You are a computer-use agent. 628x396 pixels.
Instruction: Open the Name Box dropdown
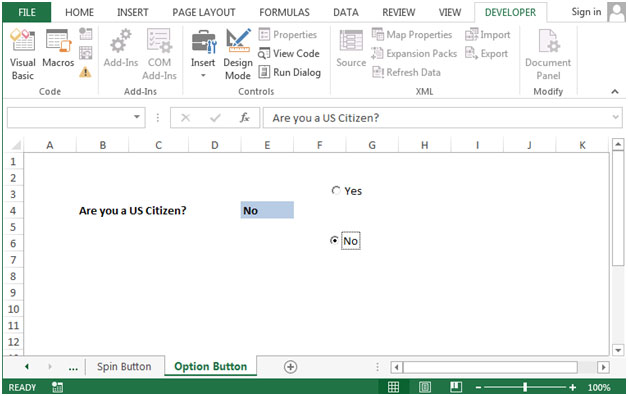(137, 117)
